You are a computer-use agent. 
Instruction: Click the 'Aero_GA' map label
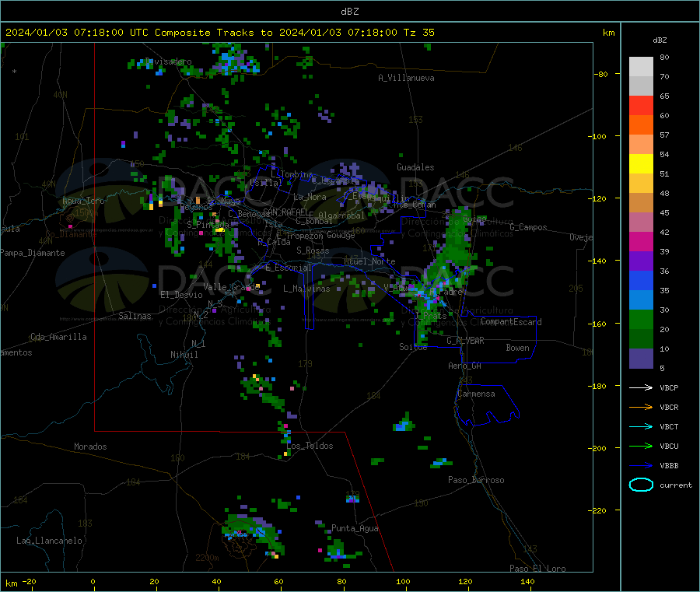(465, 366)
